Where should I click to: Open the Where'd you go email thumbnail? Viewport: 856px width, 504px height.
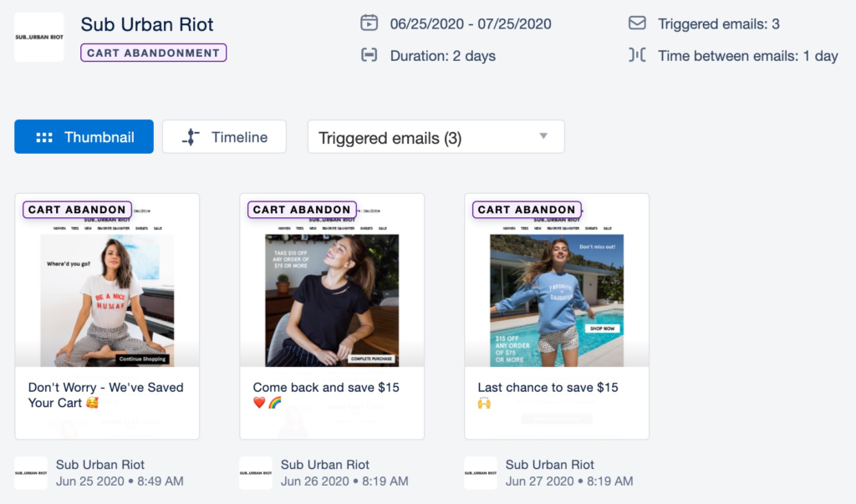[107, 300]
